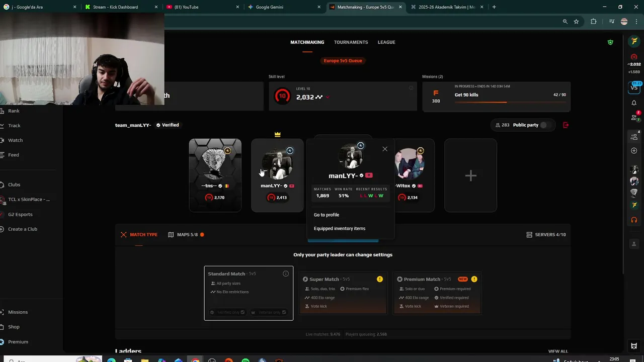Click the party 283 members counter
This screenshot has height=362, width=644.
point(503,125)
